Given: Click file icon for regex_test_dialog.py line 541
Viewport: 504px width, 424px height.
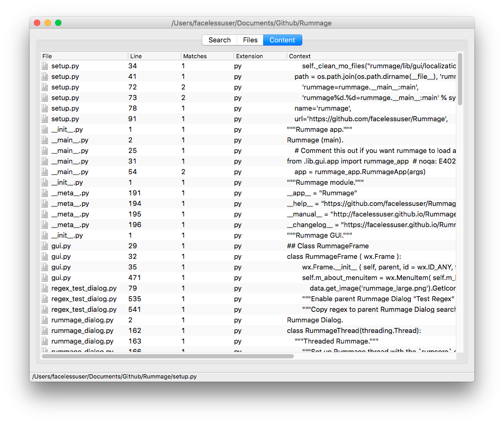Looking at the screenshot, I should [x=44, y=310].
